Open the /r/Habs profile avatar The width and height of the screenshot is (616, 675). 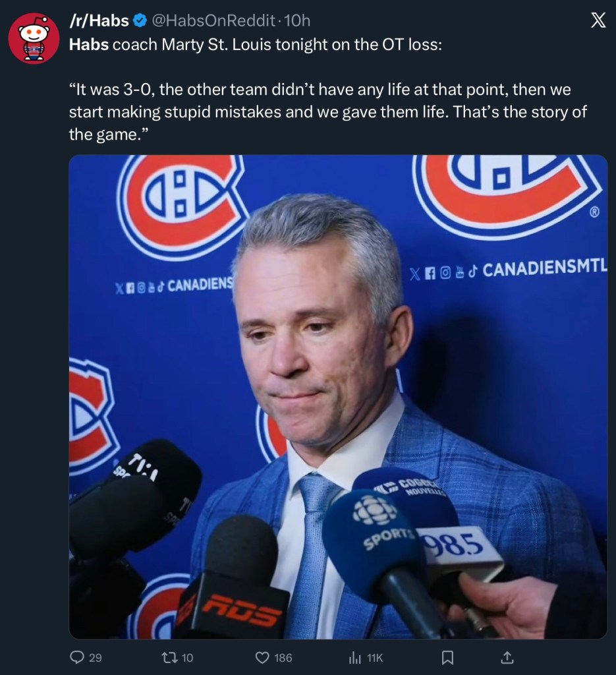click(x=34, y=38)
